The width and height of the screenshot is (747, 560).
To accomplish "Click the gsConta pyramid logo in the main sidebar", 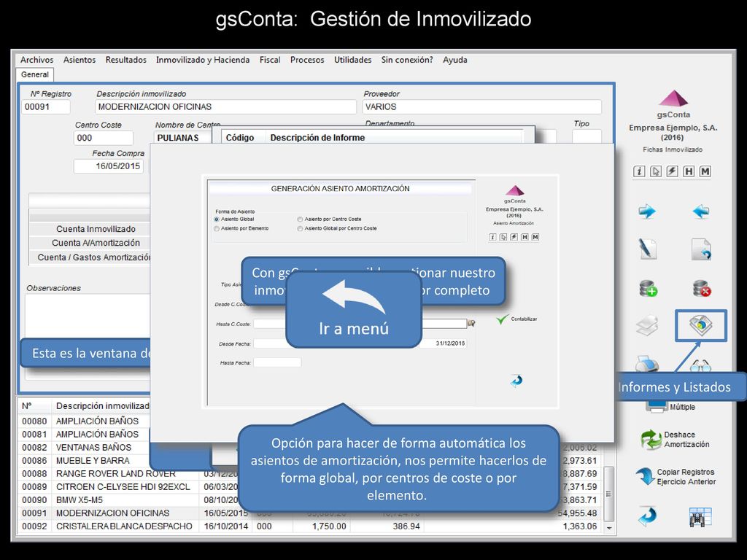I will 673,98.
